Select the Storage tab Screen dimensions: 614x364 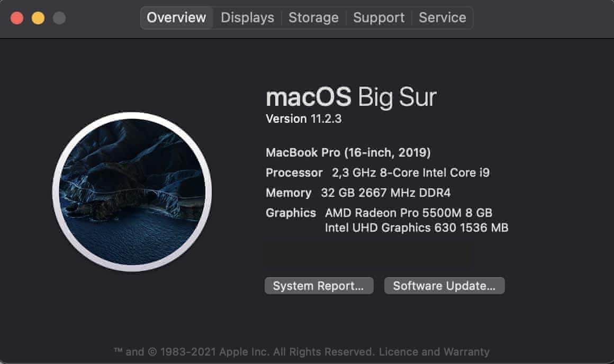click(x=313, y=17)
